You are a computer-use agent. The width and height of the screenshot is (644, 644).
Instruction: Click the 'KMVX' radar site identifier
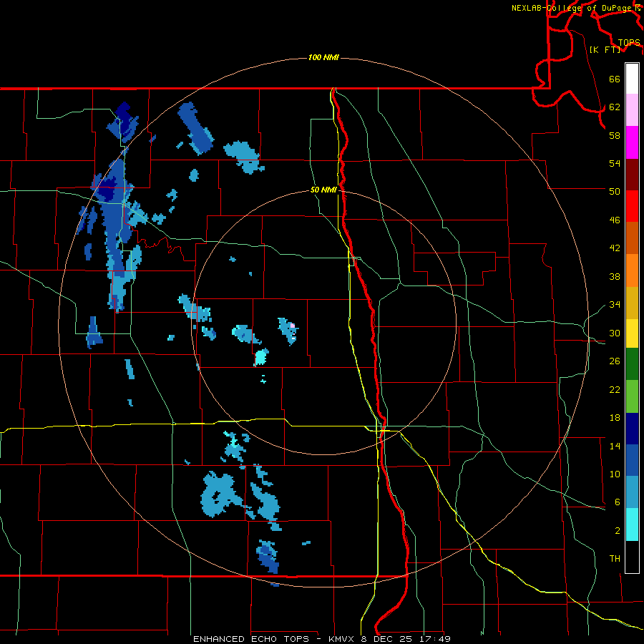point(342,639)
